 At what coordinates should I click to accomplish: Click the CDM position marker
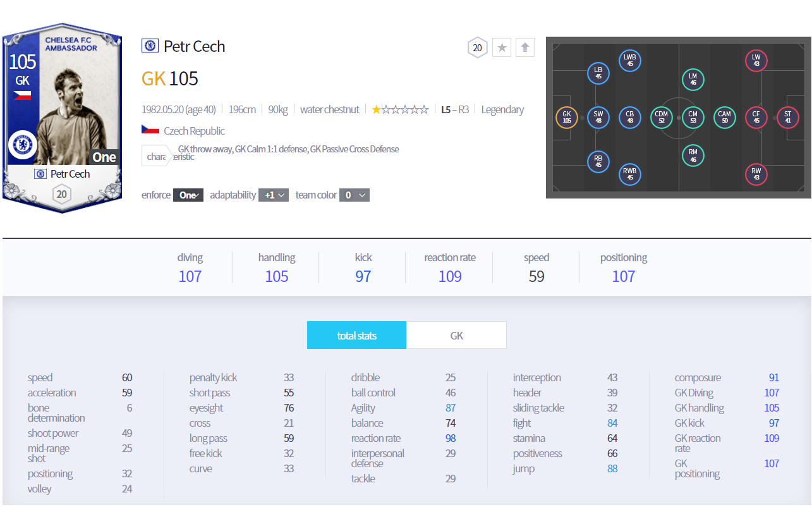click(x=662, y=118)
